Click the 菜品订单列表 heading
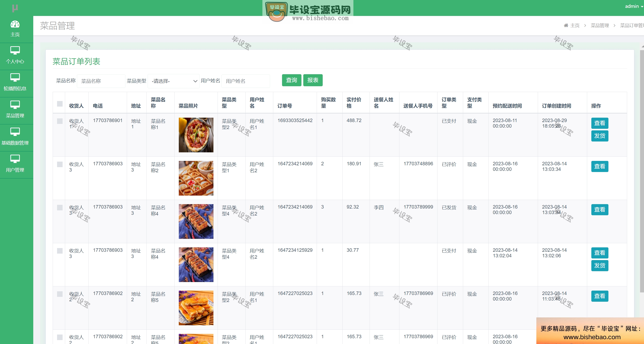The width and height of the screenshot is (644, 344). (76, 61)
